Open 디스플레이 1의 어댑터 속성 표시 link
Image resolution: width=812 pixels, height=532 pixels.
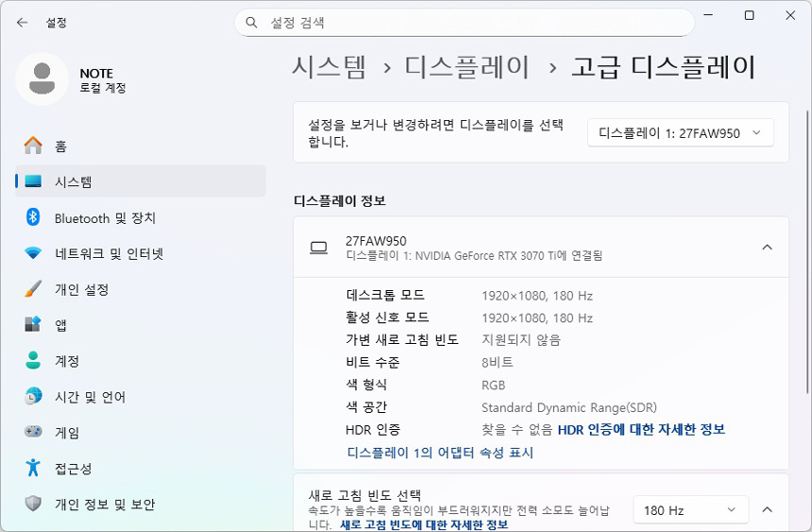[440, 453]
